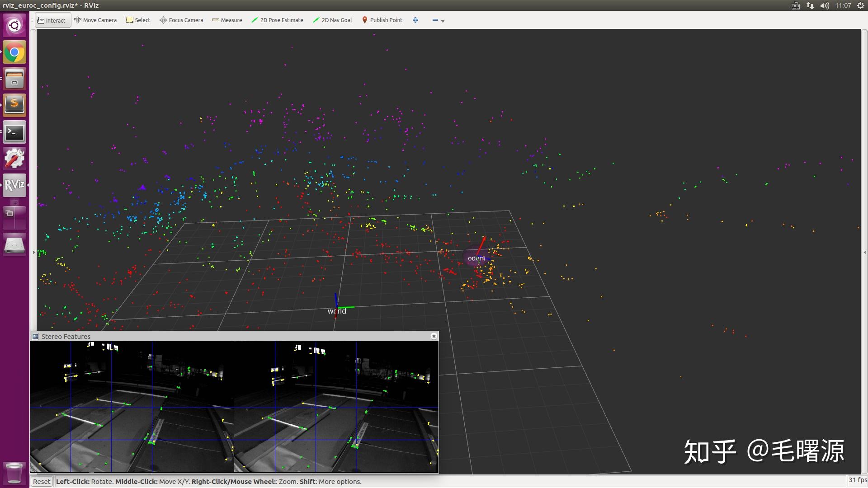868x488 pixels.
Task: Expand the left panel collapse handle
Action: coord(34,252)
